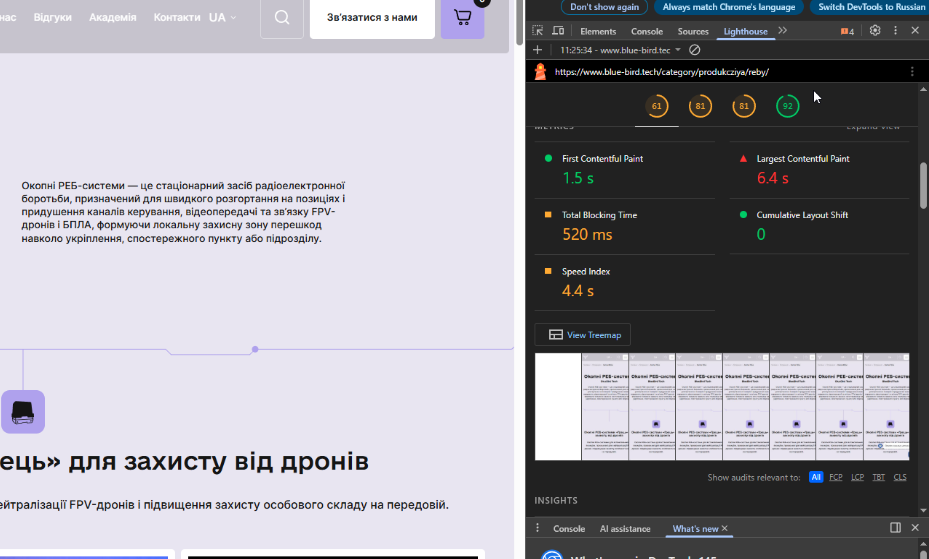Select the performance score gauge 61
Viewport: 929px width, 559px height.
pyautogui.click(x=656, y=106)
